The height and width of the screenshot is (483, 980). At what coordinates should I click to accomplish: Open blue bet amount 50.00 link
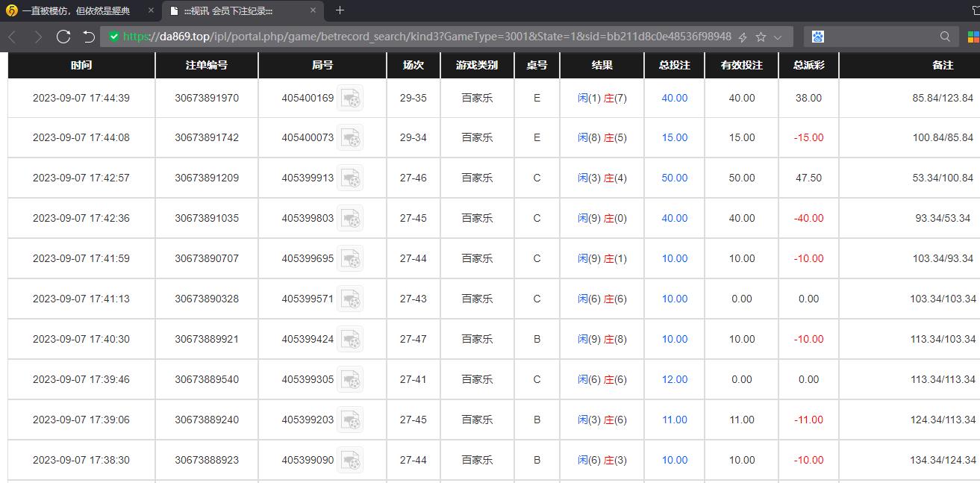pyautogui.click(x=675, y=178)
